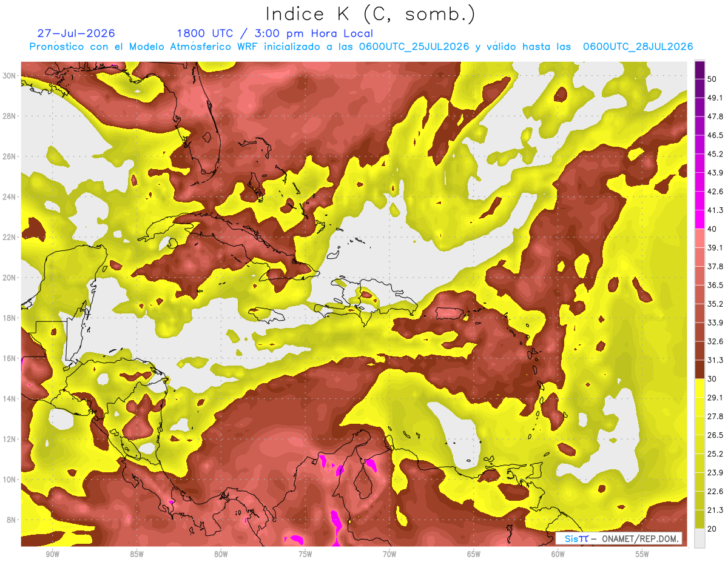Click the colorbar value 41.3
Image resolution: width=728 pixels, height=562 pixels.
pyautogui.click(x=715, y=210)
